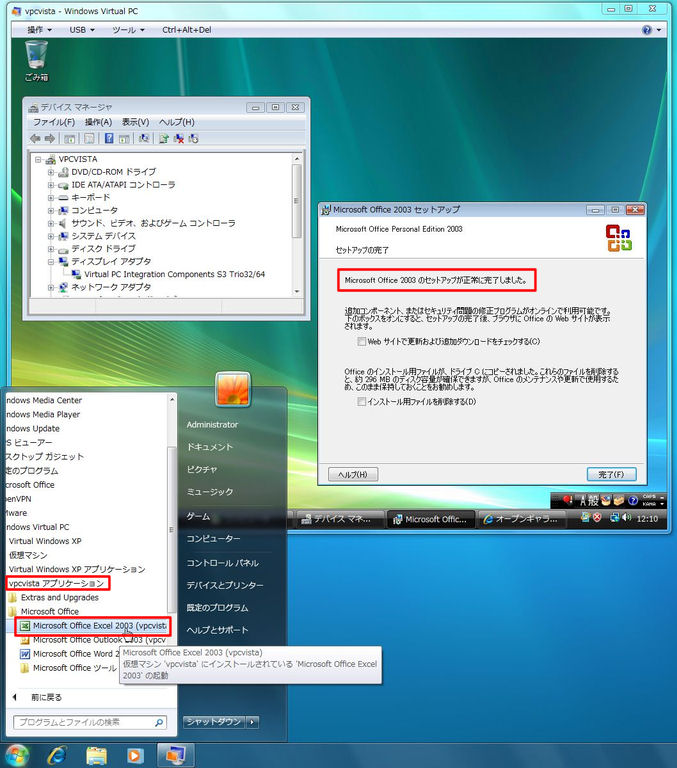The image size is (677, 768).
Task: Click the Forward arrow in Device Manager toolbar
Action: click(x=49, y=139)
